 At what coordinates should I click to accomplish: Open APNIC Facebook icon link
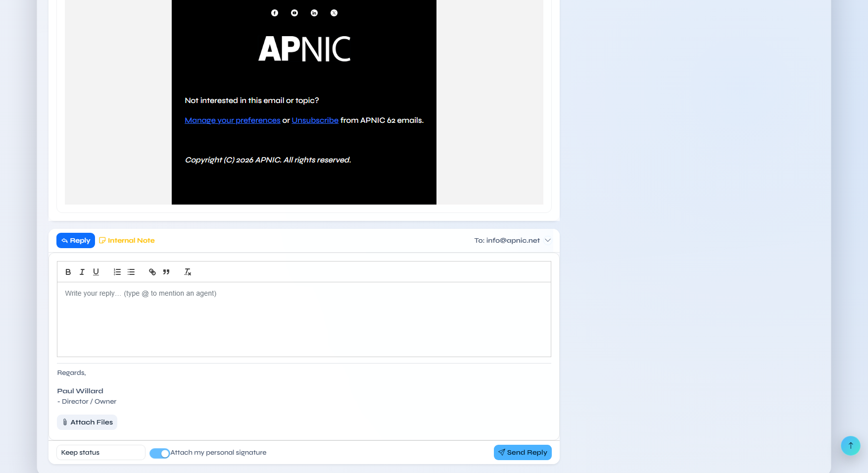point(275,13)
